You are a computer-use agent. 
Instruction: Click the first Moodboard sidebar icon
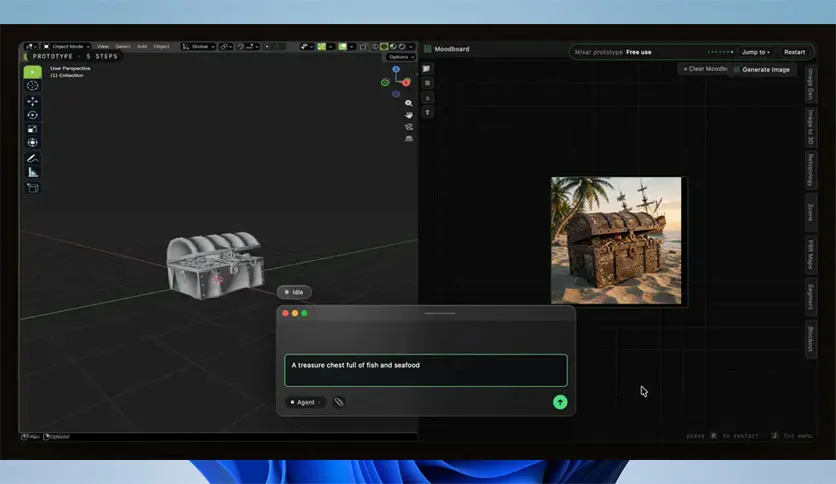pos(427,69)
